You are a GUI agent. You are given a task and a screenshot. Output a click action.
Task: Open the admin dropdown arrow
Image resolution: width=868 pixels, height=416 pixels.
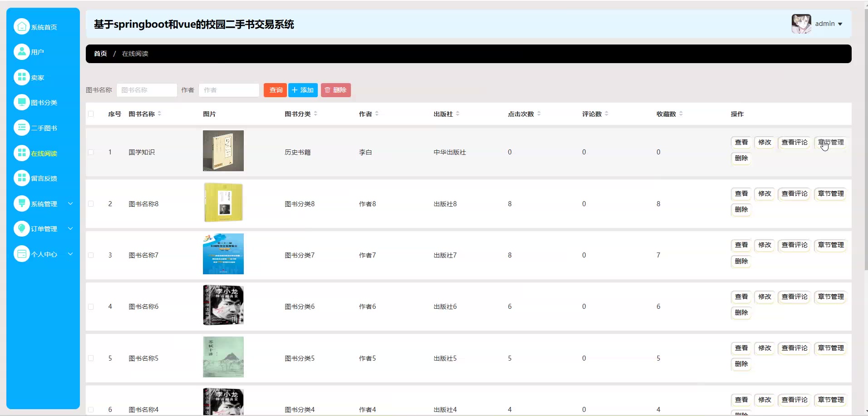coord(840,24)
